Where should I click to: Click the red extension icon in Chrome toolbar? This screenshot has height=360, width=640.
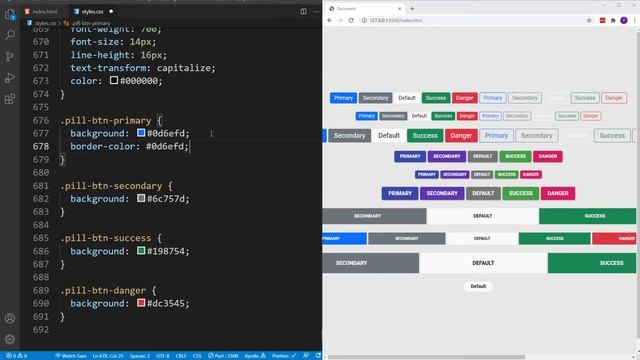[602, 20]
